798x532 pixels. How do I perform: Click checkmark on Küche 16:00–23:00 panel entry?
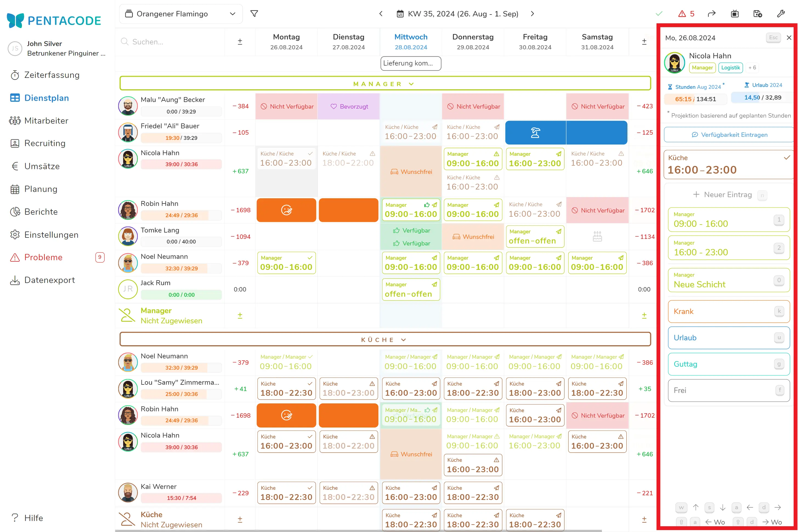(787, 158)
